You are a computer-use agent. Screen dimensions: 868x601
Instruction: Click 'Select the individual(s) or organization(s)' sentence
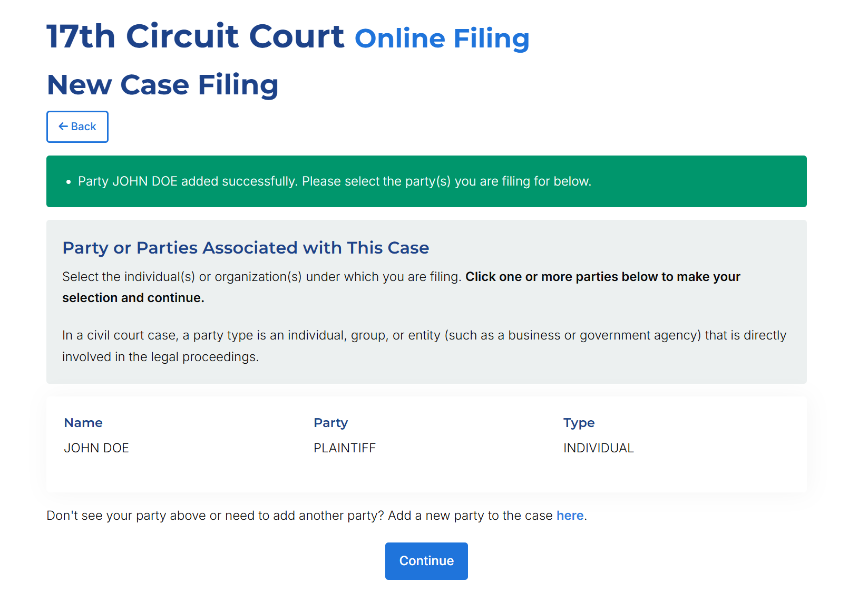tap(261, 277)
